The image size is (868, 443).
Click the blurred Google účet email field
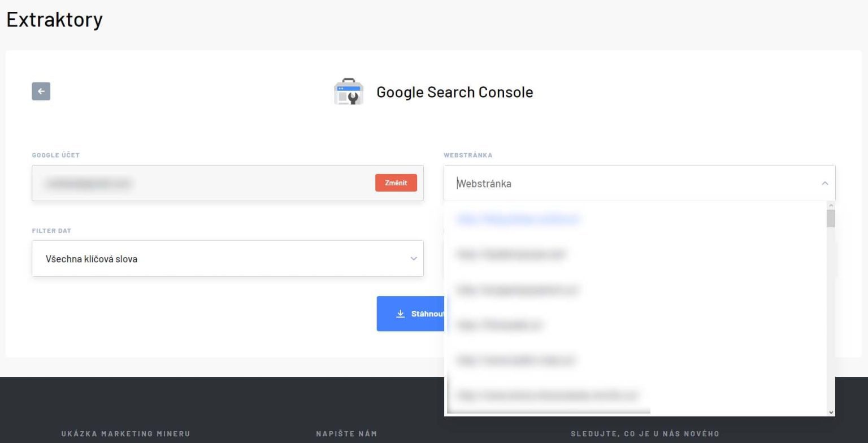click(203, 183)
